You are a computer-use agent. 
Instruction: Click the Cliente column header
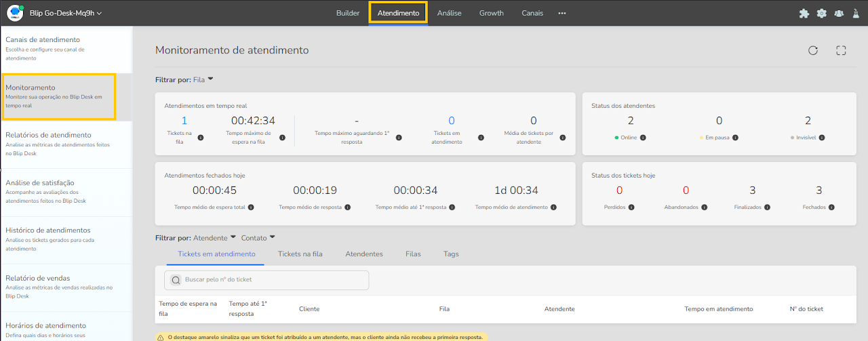point(309,308)
